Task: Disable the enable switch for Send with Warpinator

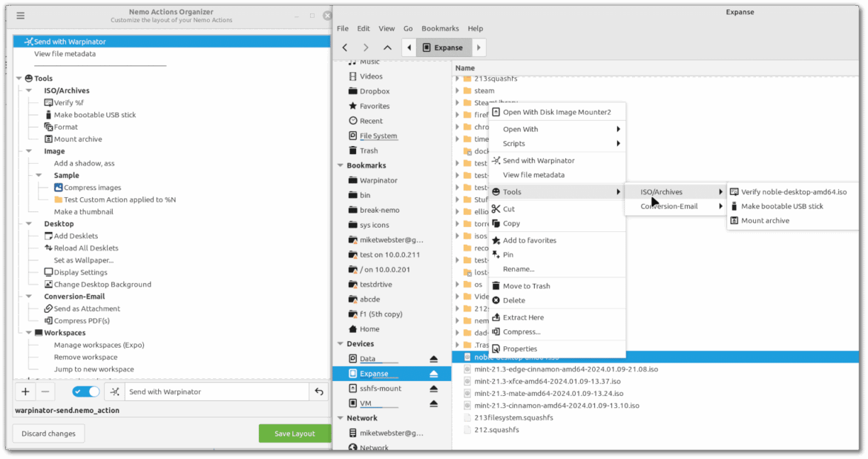Action: [88, 391]
